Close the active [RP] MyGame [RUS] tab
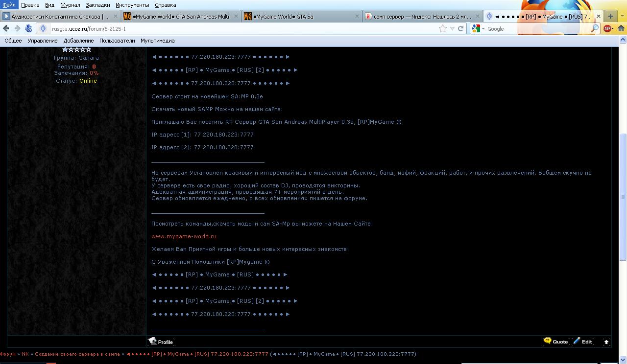The image size is (627, 364). (x=598, y=16)
